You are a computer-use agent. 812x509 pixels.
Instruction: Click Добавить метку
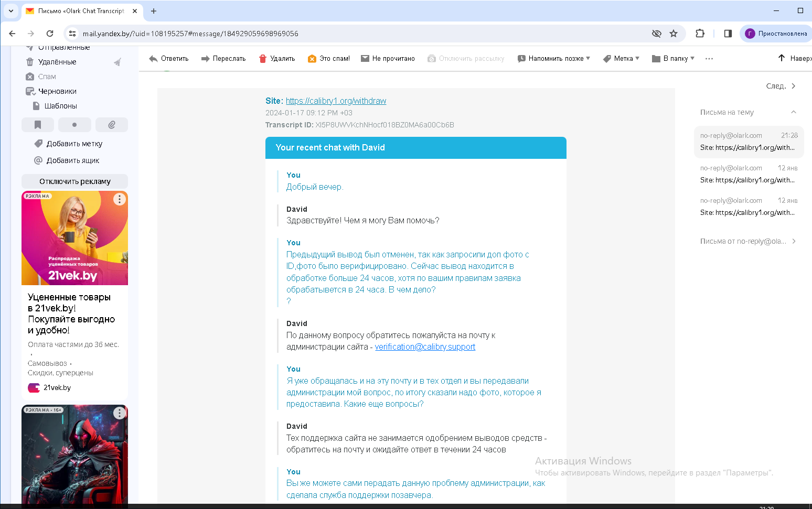point(74,144)
